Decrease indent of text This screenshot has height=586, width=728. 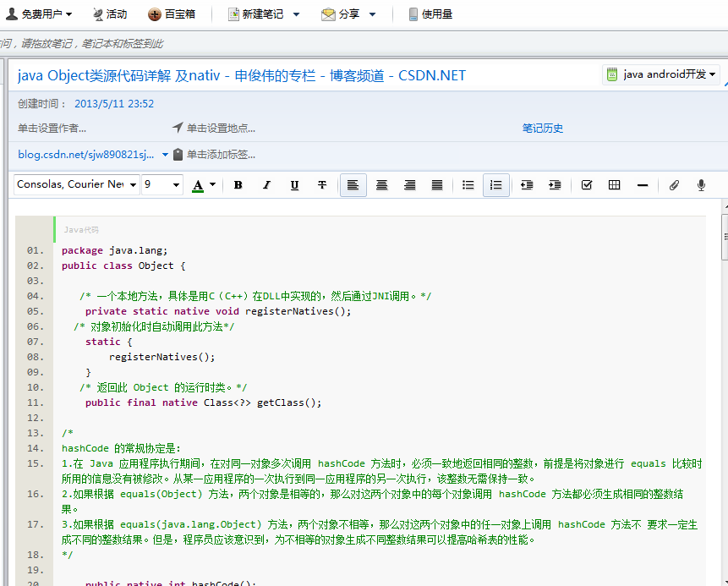527,185
